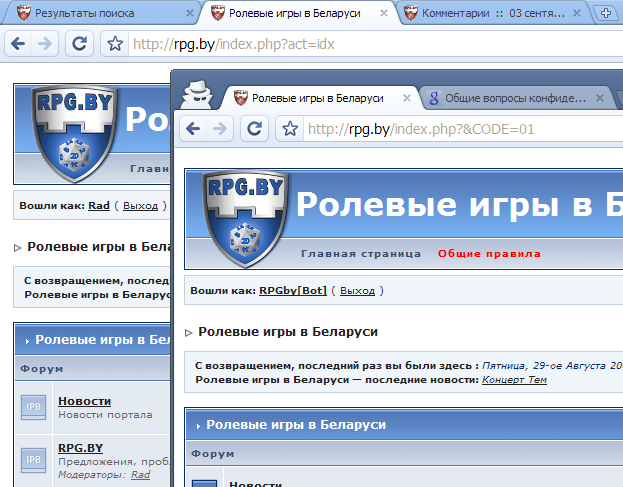Close the Комментарии tab
Image resolution: width=623 pixels, height=487 pixels.
coord(577,13)
